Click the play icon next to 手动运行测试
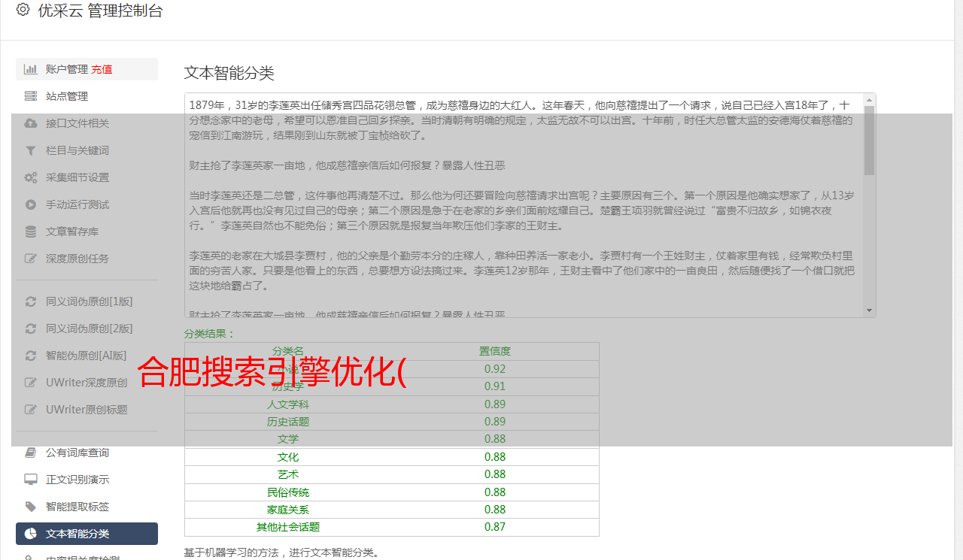Screen dimensions: 963x560 pos(31,204)
